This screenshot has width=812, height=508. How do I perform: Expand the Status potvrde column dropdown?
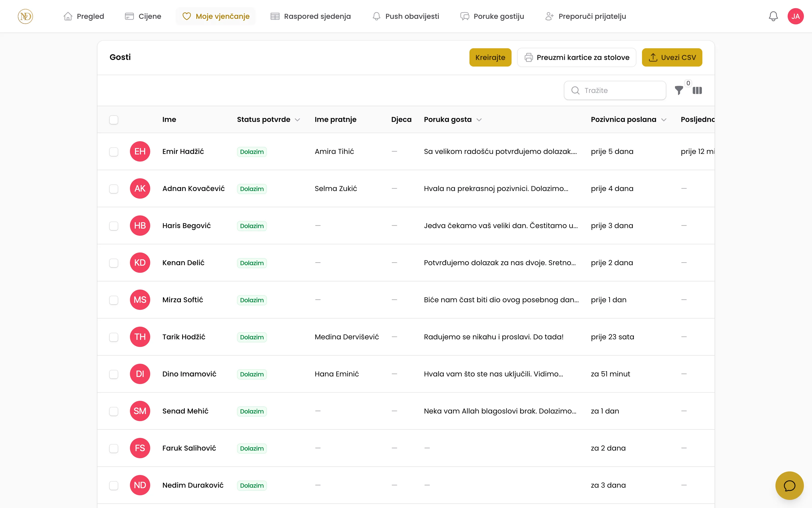tap(297, 120)
